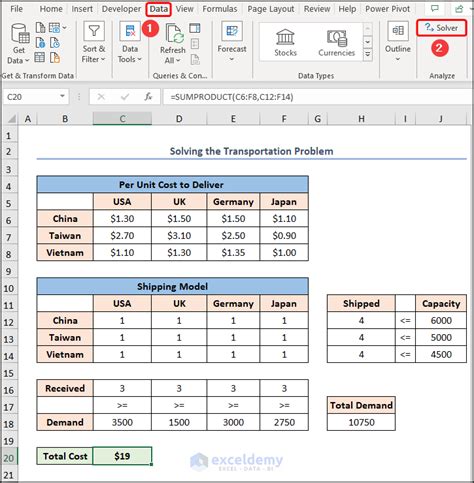Viewport: 474px width, 483px height.
Task: Click From Picture icon with dropdown
Action: pyautogui.click(x=58, y=28)
